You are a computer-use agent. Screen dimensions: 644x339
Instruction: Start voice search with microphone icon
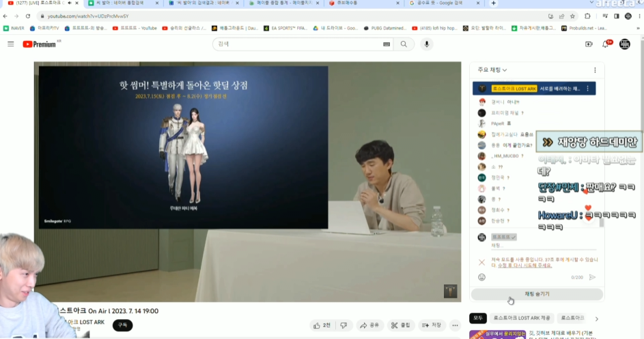(x=427, y=44)
